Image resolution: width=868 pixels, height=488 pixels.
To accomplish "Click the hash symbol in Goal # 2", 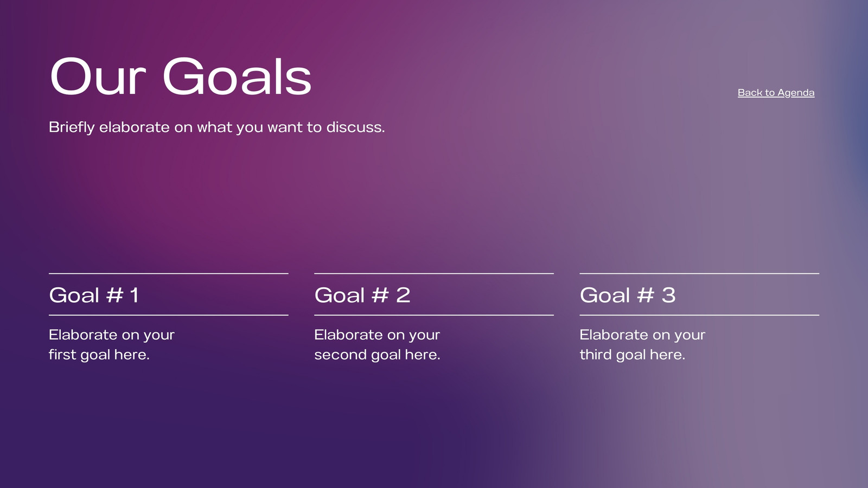I will coord(380,295).
